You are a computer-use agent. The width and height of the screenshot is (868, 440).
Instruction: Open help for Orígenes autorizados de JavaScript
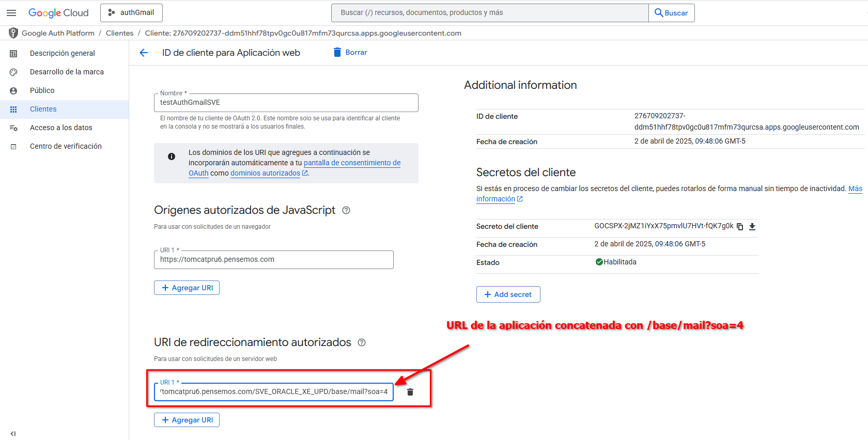click(346, 210)
